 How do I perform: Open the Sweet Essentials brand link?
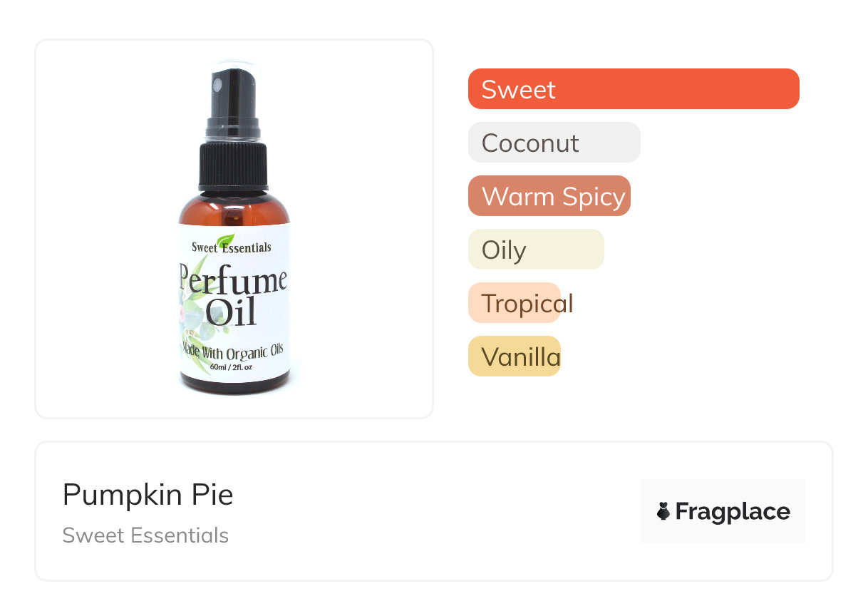point(145,535)
